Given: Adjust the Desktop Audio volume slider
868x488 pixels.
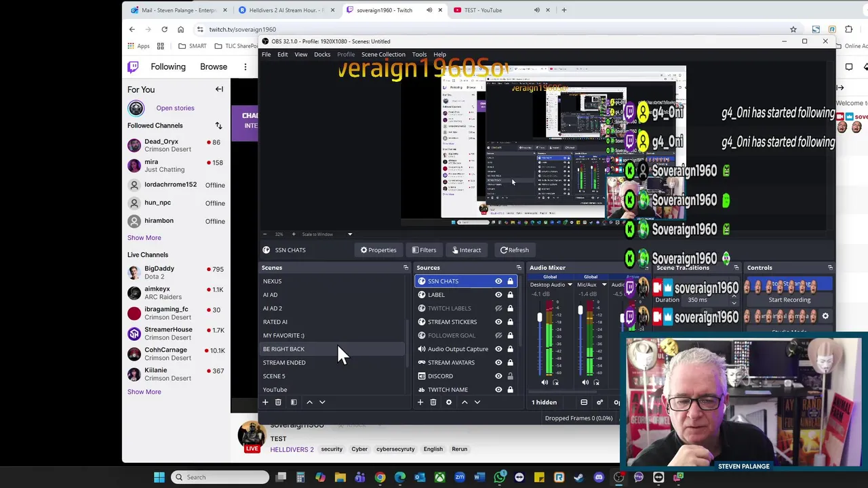Looking at the screenshot, I should [540, 317].
